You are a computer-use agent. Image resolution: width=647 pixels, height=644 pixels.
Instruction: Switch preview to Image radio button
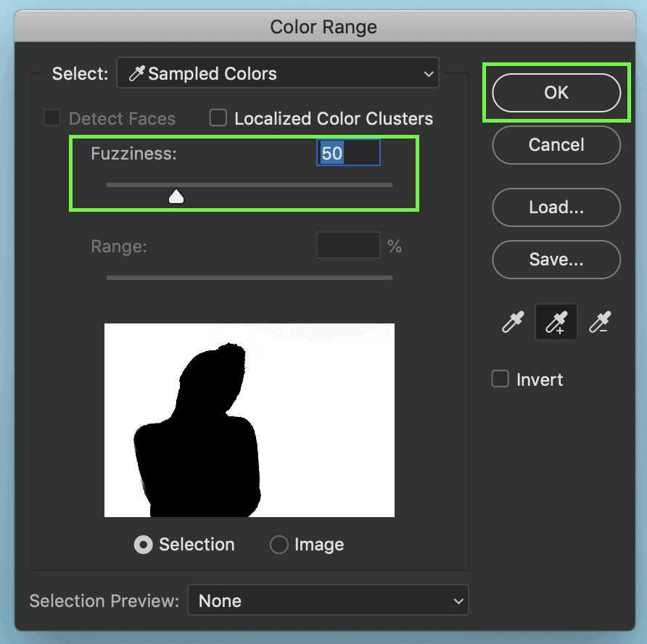[x=279, y=545]
